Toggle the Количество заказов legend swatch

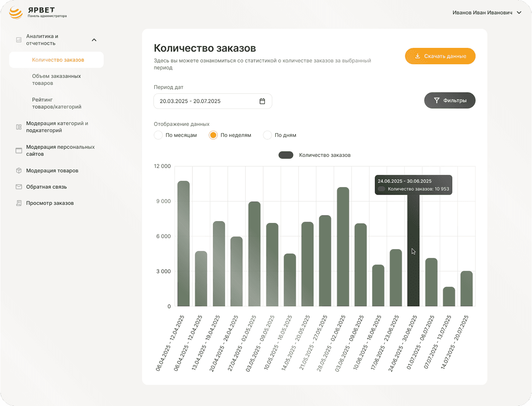(286, 155)
